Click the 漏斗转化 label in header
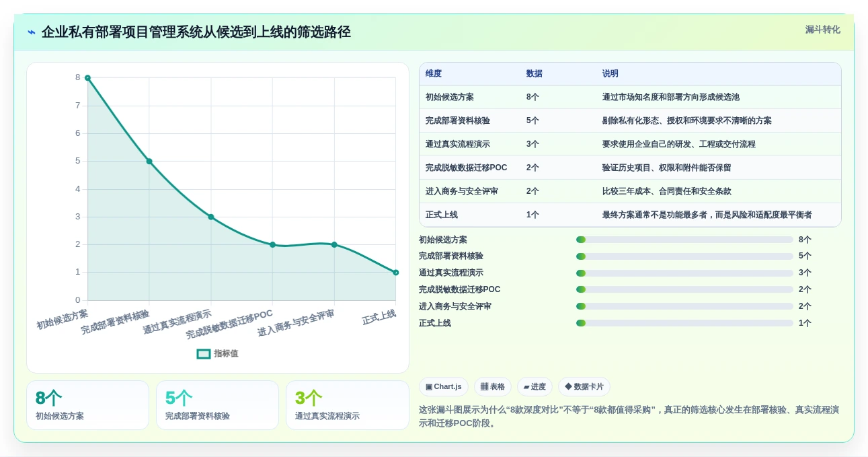 [822, 30]
